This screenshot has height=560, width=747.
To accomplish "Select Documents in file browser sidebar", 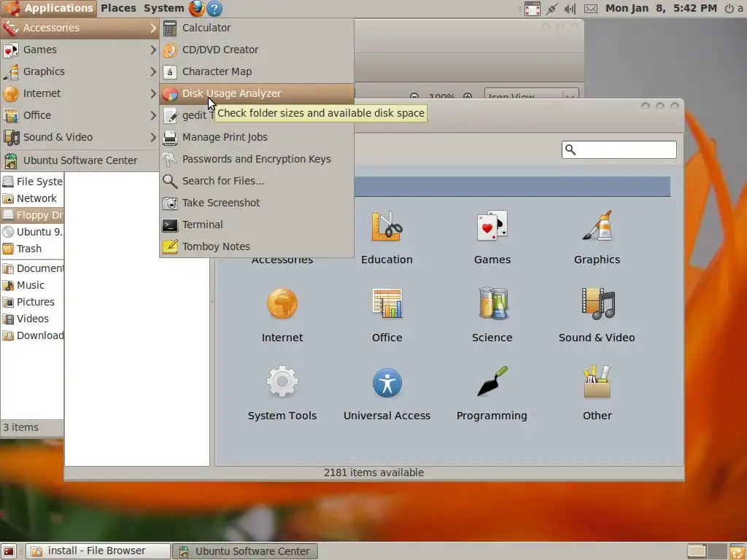I will 32,268.
